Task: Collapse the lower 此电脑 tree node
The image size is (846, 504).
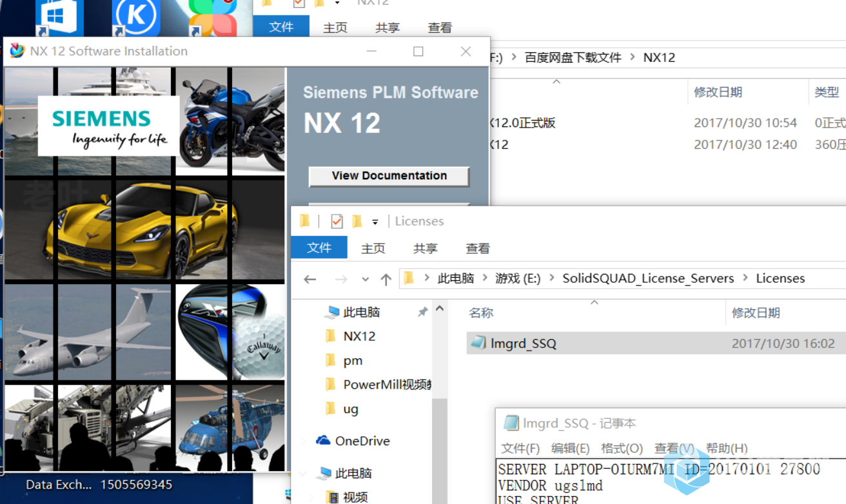Action: click(304, 474)
